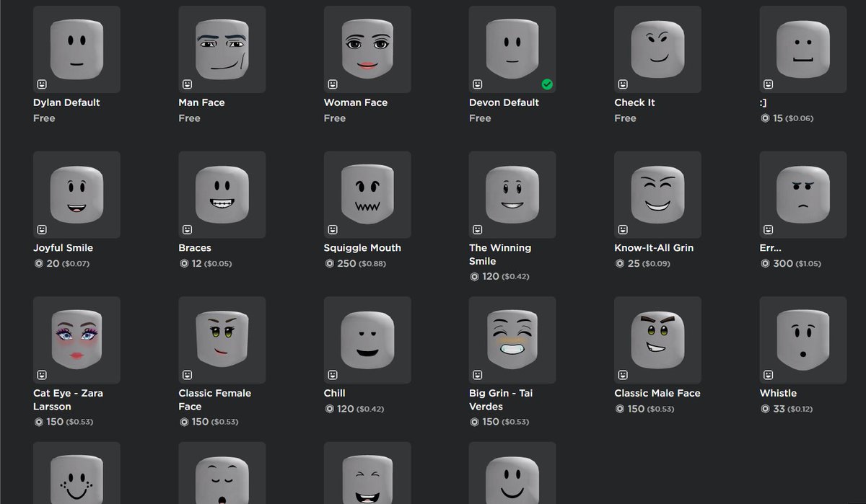This screenshot has width=866, height=504.
Task: Click the 20 Robux price of Joyful Smile
Action: coord(61,264)
